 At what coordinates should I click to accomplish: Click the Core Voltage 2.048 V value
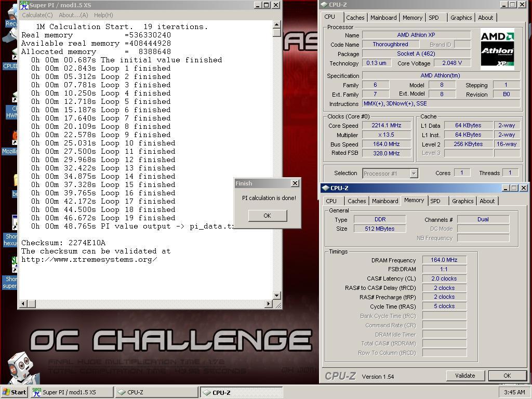[x=452, y=63]
